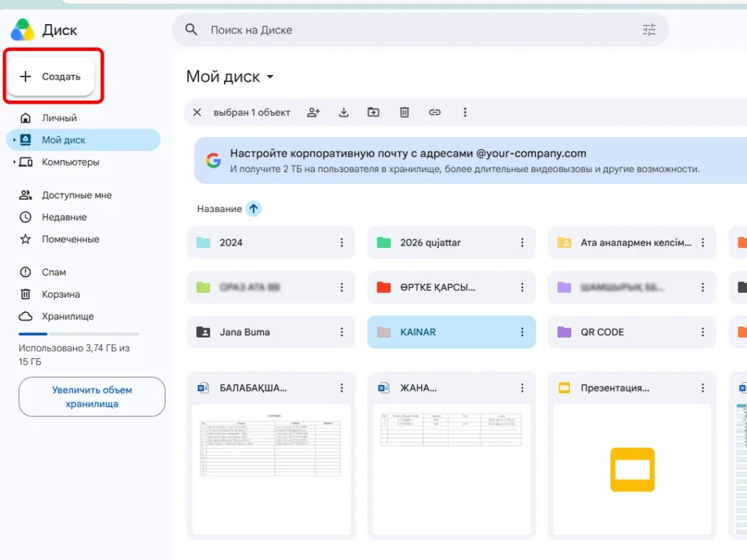Share selected item via add-person icon
This screenshot has height=560, width=747.
[x=314, y=112]
